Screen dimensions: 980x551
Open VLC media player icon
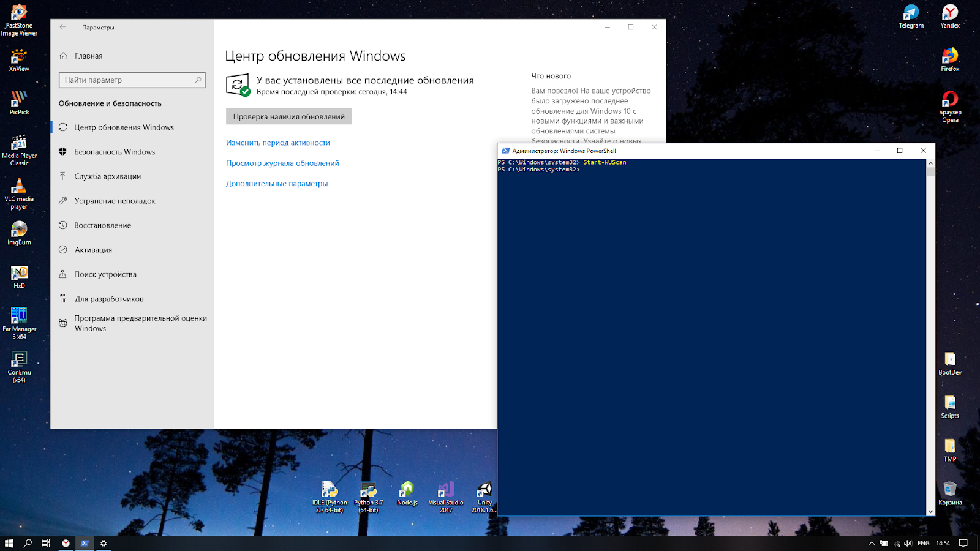[19, 193]
